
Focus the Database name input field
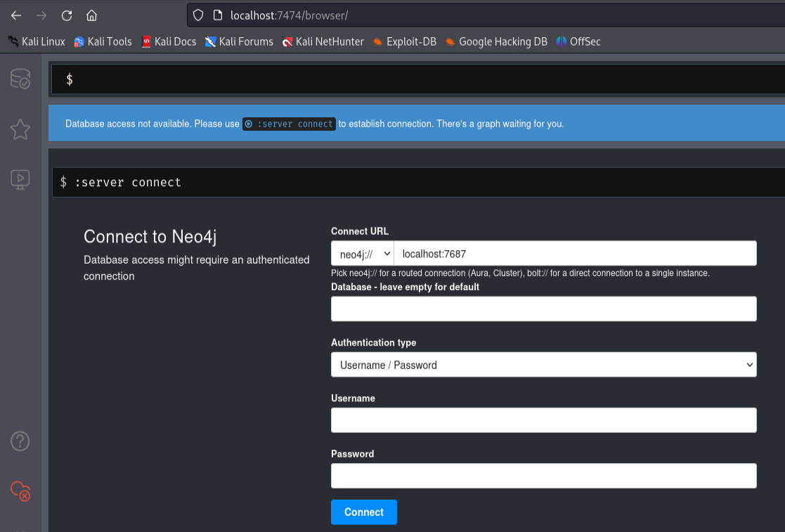pos(544,309)
